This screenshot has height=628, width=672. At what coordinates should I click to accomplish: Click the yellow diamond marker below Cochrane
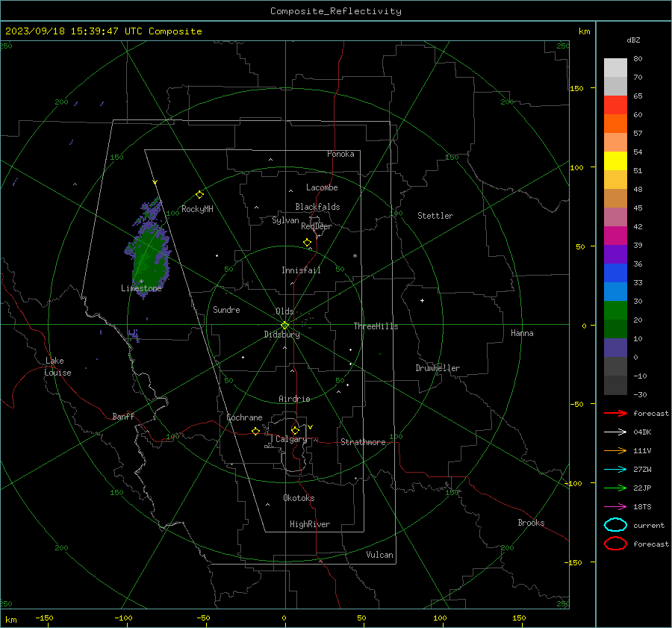pos(256,432)
